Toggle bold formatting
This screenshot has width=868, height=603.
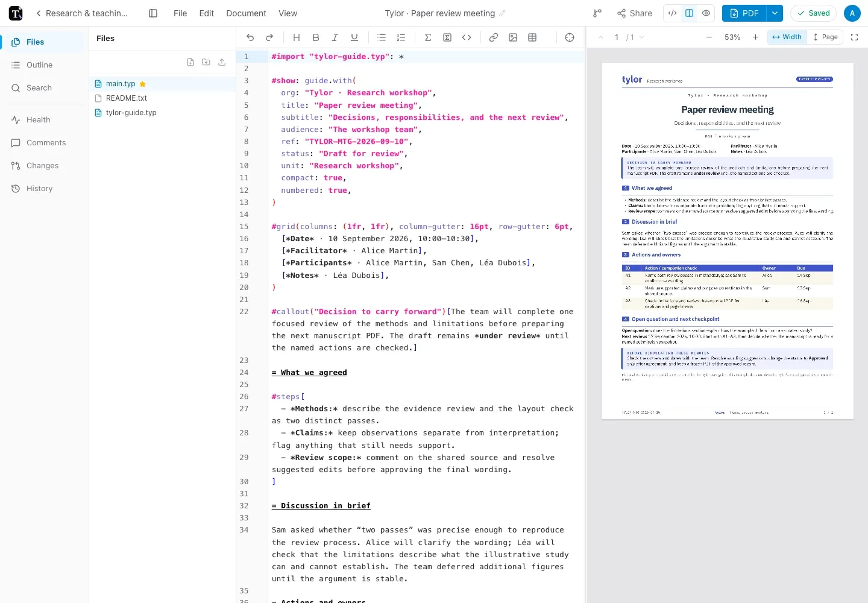[316, 37]
